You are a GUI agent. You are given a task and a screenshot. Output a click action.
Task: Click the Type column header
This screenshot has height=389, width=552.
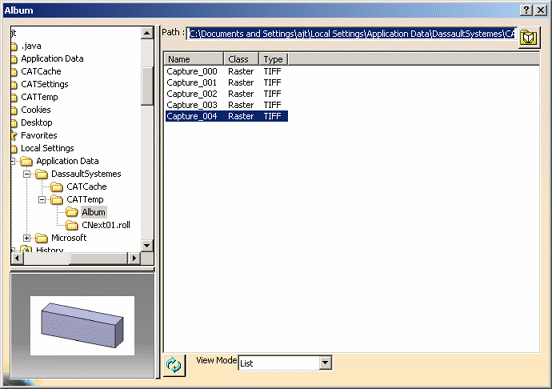click(x=274, y=59)
